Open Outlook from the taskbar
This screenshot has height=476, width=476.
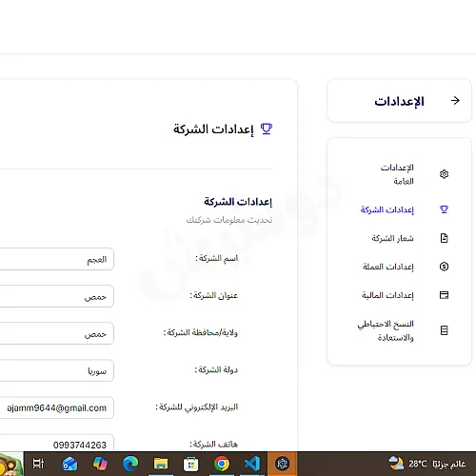(69, 464)
